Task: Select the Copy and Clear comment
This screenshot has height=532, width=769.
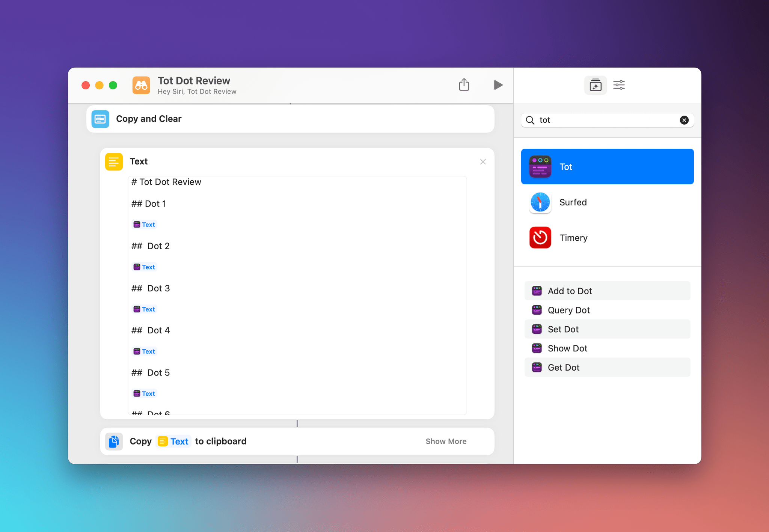Action: pos(290,119)
